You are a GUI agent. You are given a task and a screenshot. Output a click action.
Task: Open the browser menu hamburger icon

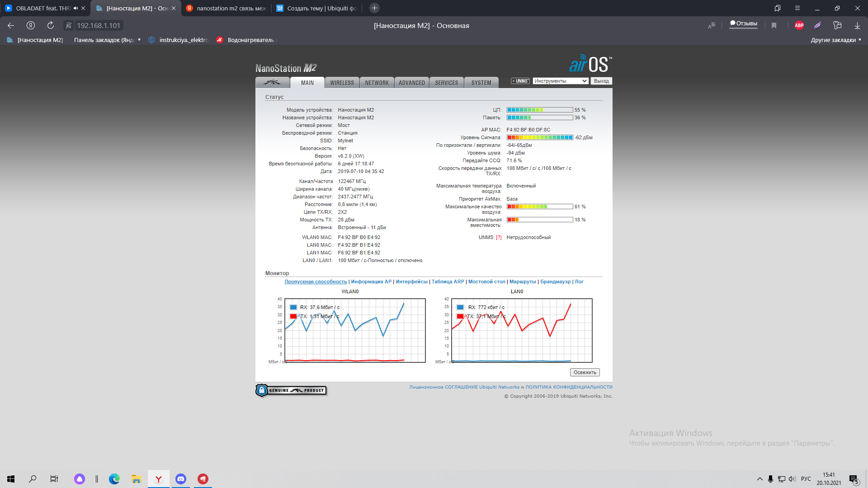[797, 8]
